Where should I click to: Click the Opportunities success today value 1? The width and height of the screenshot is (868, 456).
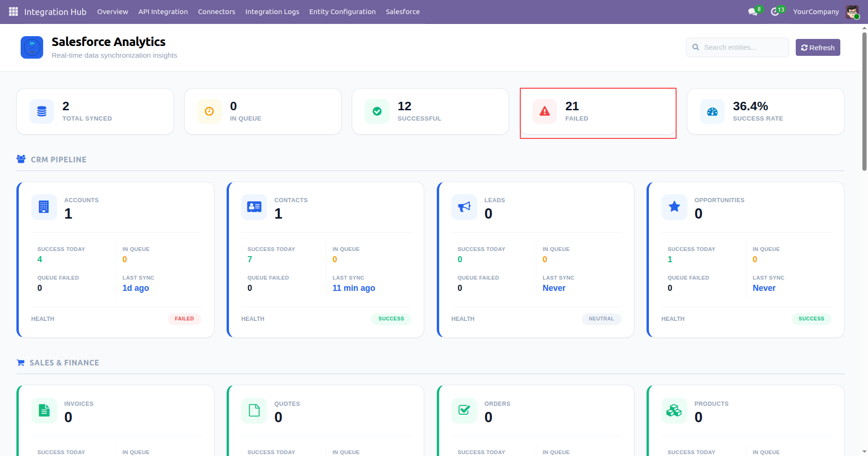click(x=670, y=259)
